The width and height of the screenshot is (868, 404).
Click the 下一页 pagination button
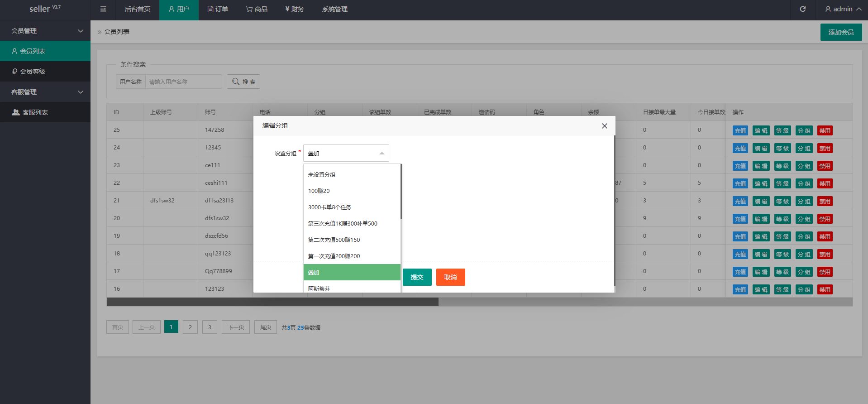236,327
